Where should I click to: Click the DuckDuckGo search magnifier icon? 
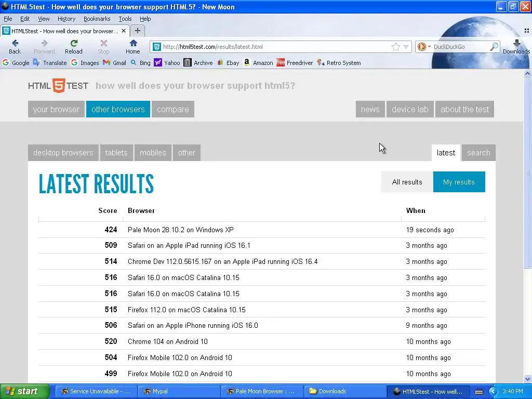pyautogui.click(x=494, y=46)
